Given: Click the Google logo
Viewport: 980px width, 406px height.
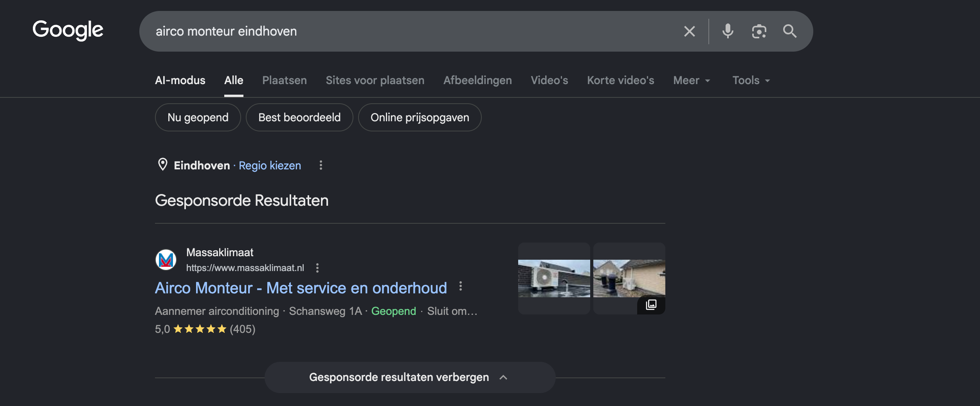Looking at the screenshot, I should tap(68, 30).
